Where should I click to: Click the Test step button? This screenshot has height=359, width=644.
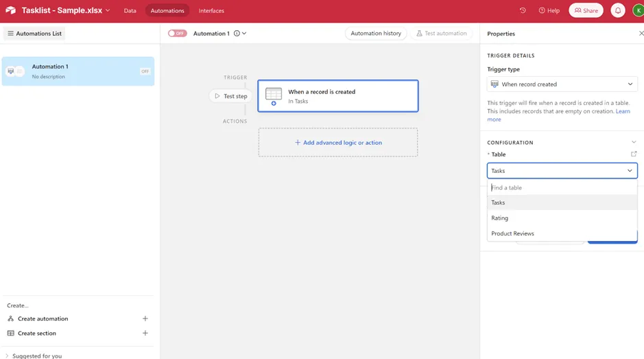(231, 96)
